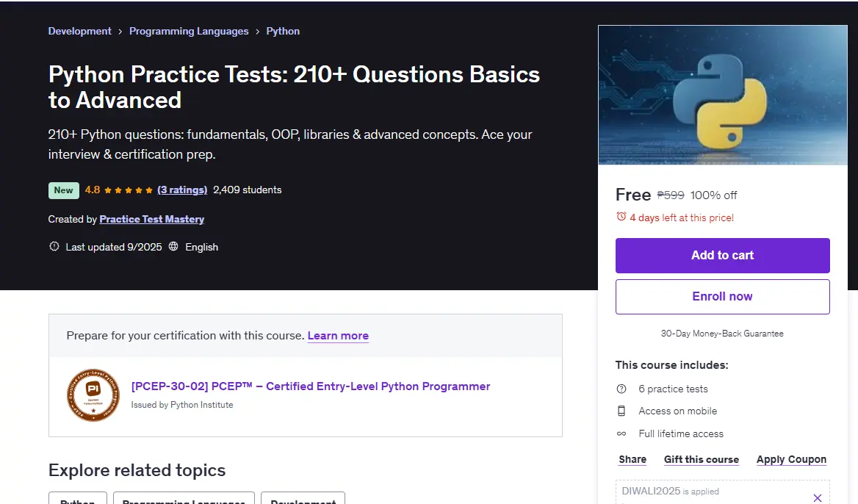This screenshot has height=504, width=858.
Task: Click the Access on mobile text
Action: [x=677, y=411]
